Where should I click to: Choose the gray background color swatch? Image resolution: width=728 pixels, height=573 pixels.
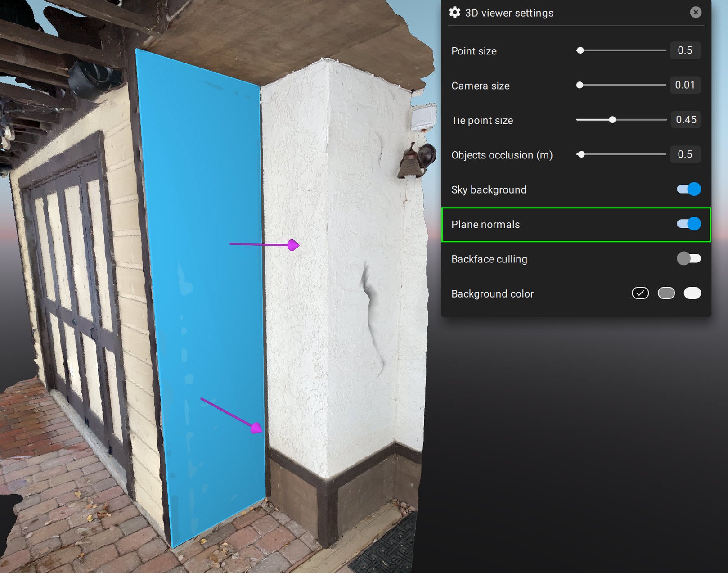(x=666, y=293)
